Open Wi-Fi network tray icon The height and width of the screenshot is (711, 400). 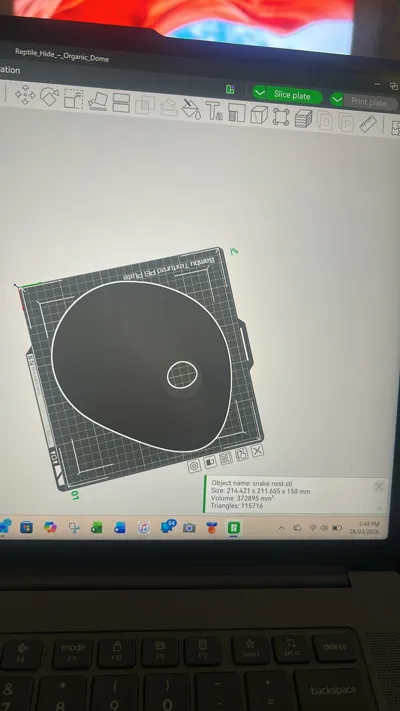point(312,528)
